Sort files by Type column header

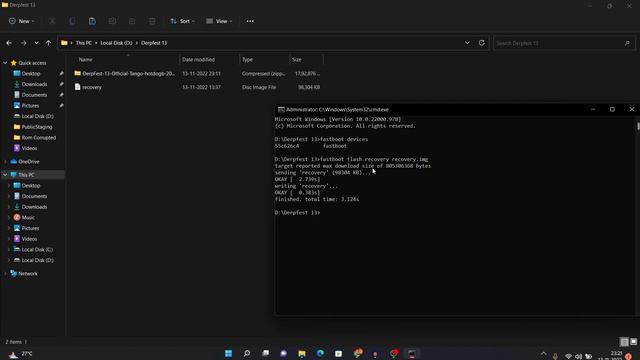click(247, 60)
